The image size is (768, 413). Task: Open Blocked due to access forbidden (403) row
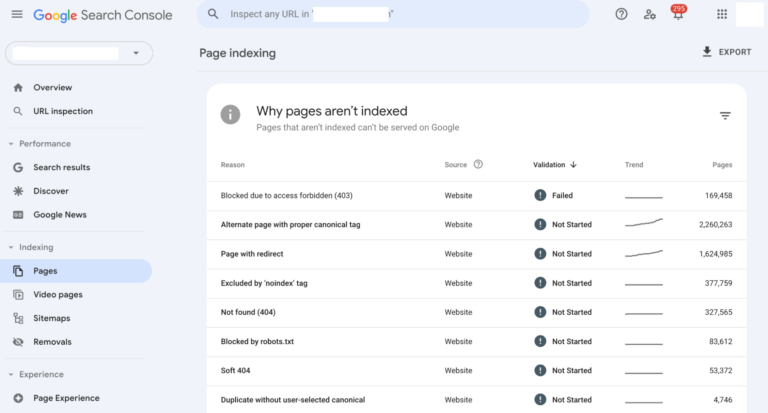point(477,195)
